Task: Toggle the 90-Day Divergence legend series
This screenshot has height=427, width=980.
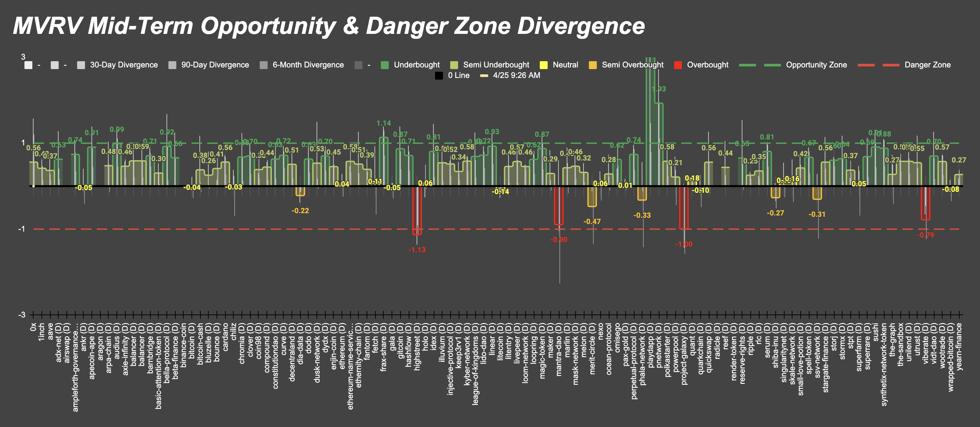Action: pos(215,65)
